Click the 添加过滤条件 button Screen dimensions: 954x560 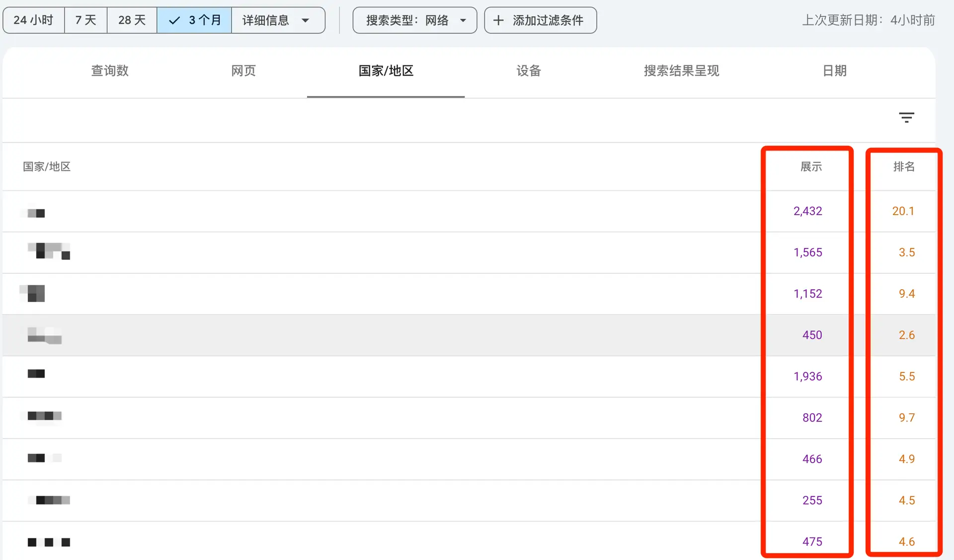click(541, 20)
